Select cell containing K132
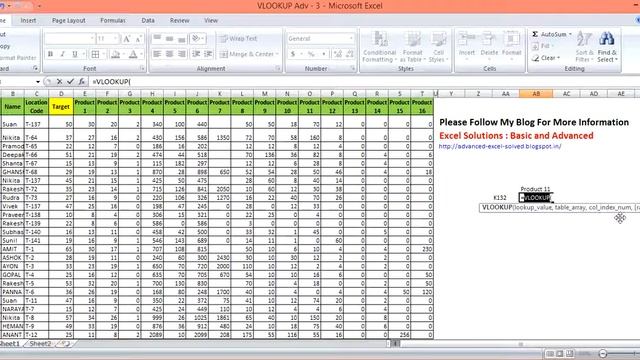 (500, 198)
